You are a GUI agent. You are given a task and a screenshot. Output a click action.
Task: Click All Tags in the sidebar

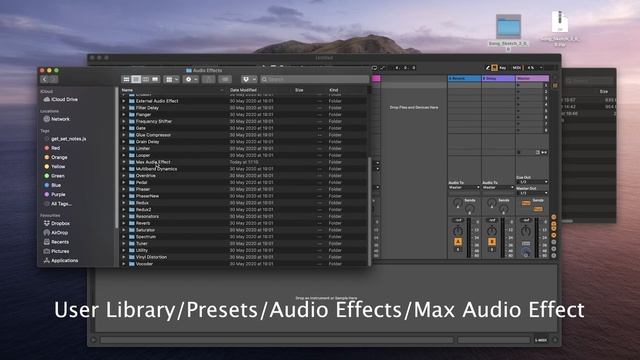coord(58,204)
